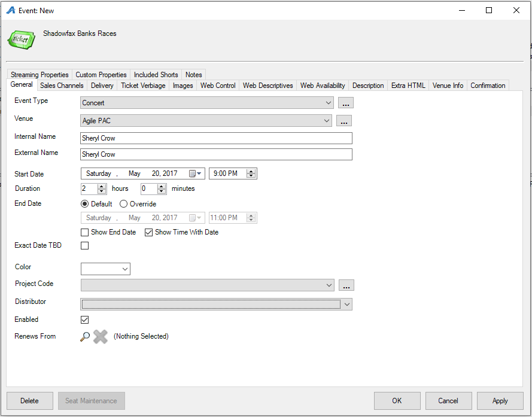Open the Web Control tab
Image resolution: width=532 pixels, height=417 pixels.
pyautogui.click(x=218, y=86)
